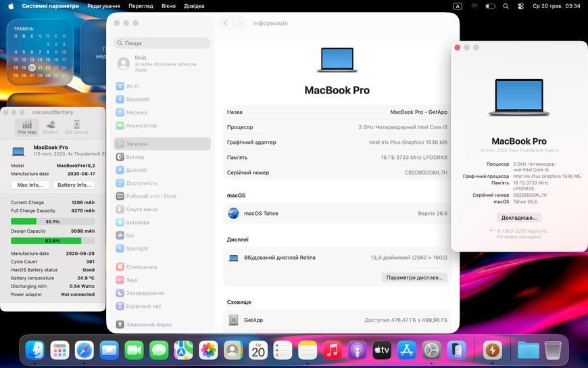Go forward with settings toolbar arrow
The image size is (588, 368).
[x=240, y=23]
